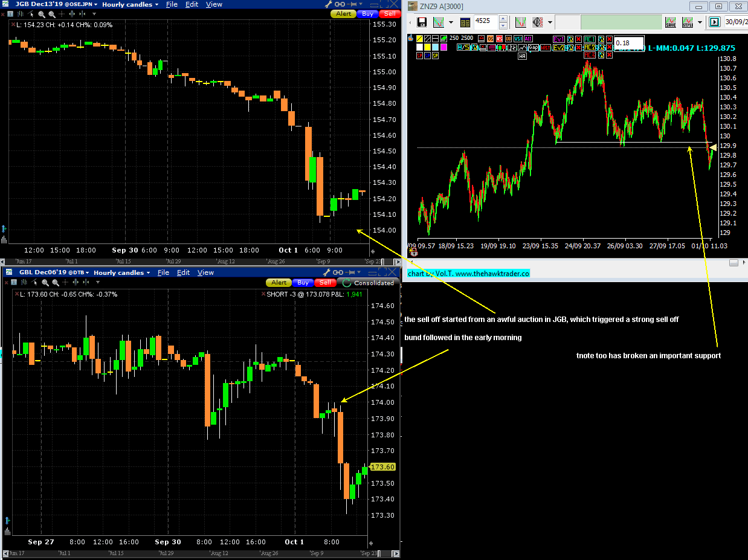Expand the JGB toolbar overflow arrow
748x560 pixels.
pyautogui.click(x=94, y=14)
